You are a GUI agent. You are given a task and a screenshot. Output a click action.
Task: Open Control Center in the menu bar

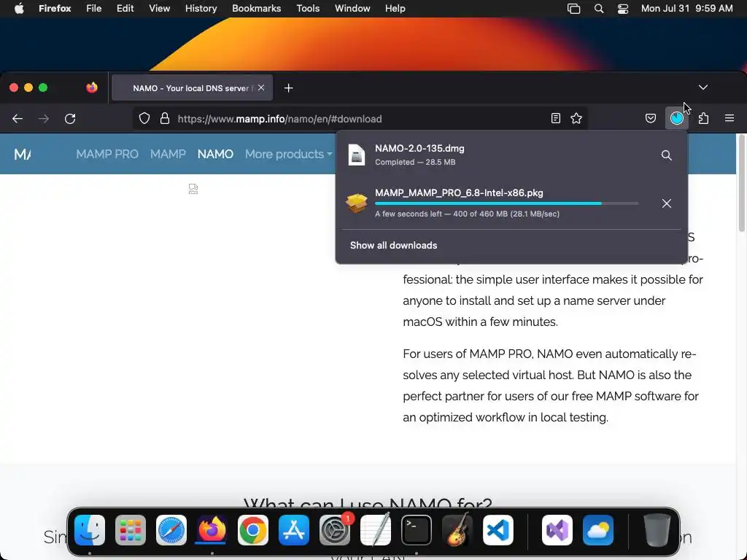(x=623, y=9)
